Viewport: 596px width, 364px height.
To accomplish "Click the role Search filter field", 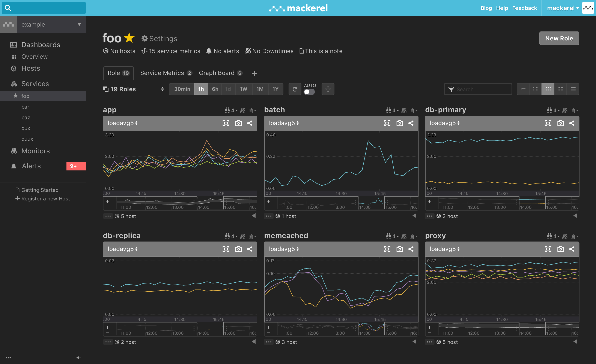I will (478, 89).
